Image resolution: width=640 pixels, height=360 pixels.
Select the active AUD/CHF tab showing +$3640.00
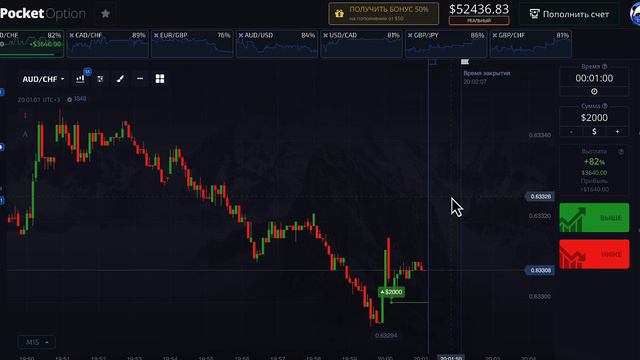tap(31, 44)
